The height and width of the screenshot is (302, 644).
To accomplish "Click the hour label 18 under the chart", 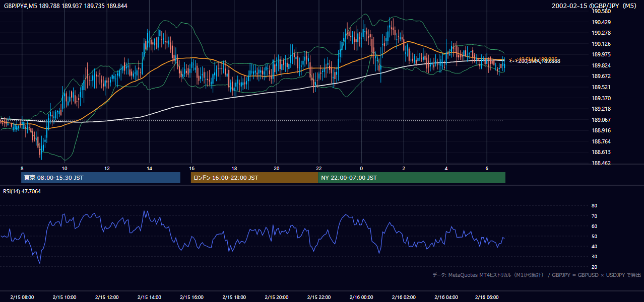I will (234, 168).
